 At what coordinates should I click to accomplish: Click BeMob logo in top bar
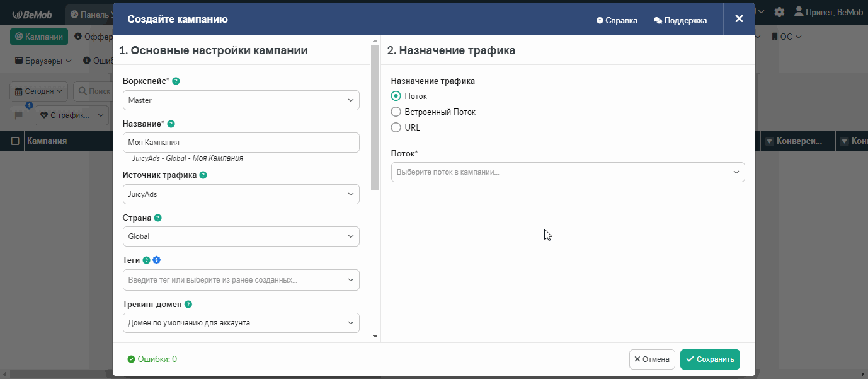pos(31,14)
